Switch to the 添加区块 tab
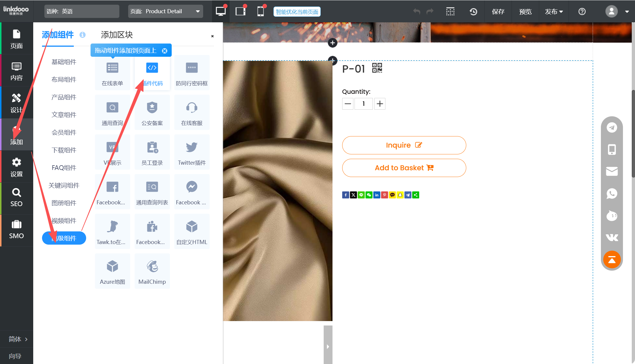Image resolution: width=635 pixels, height=364 pixels. tap(117, 35)
